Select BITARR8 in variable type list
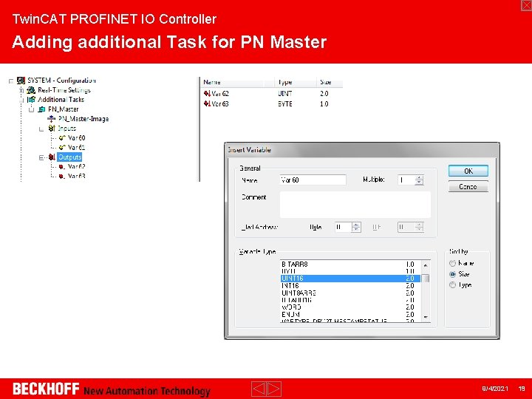 [x=350, y=264]
